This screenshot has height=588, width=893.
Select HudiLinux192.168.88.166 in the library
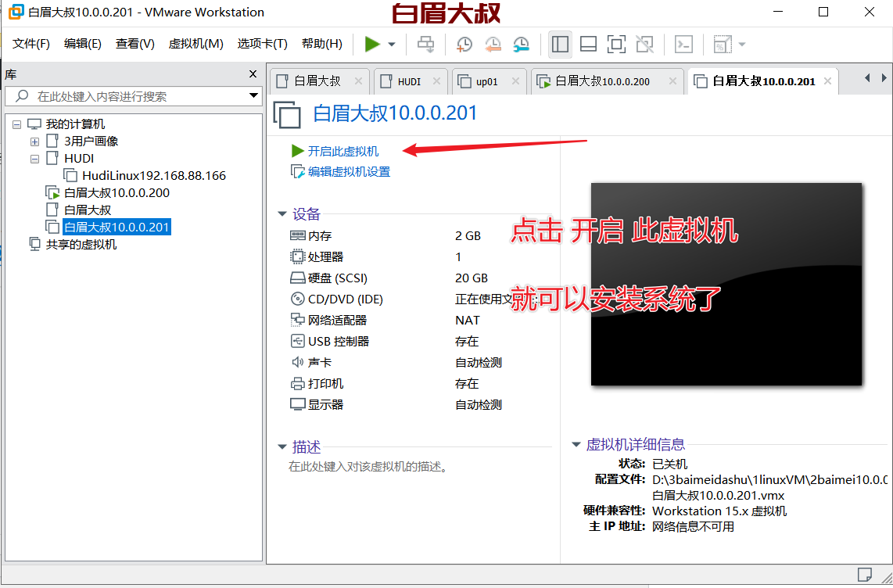[x=154, y=175]
